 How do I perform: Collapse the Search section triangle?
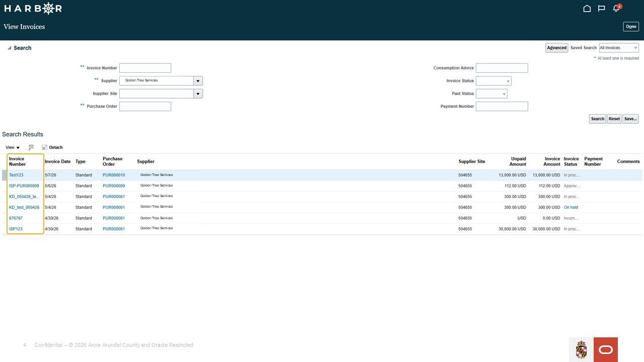[9, 48]
